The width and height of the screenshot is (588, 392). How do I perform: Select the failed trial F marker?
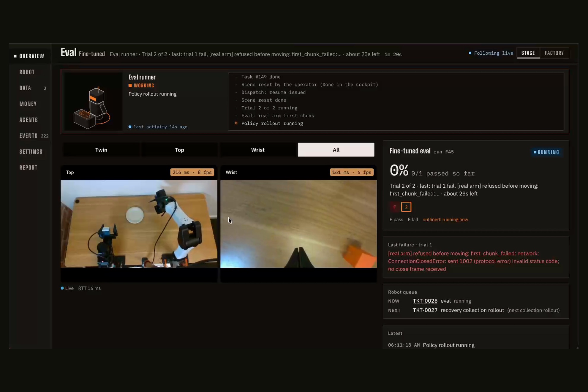click(x=394, y=207)
